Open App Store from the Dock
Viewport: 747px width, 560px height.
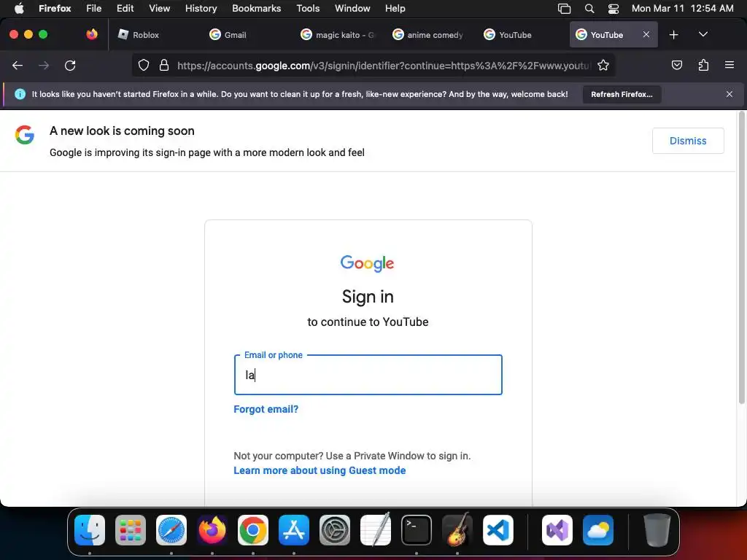(x=294, y=530)
